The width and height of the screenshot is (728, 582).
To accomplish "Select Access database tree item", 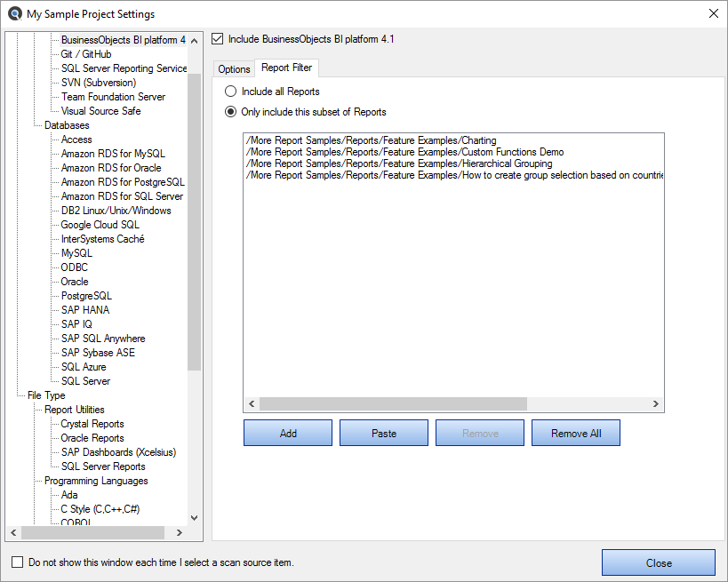I will point(76,140).
